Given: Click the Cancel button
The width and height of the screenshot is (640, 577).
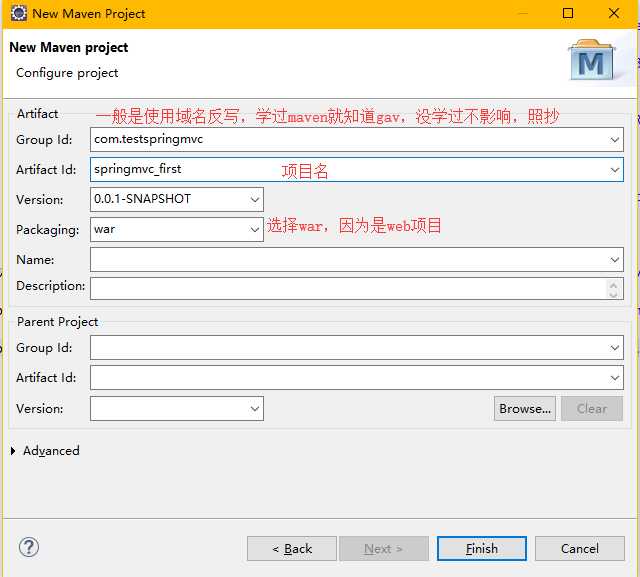Looking at the screenshot, I should click(x=580, y=549).
